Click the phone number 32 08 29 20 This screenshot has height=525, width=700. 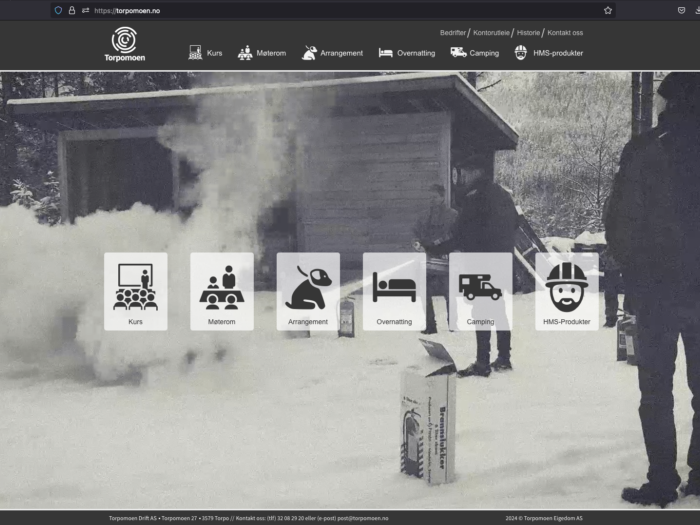pos(291,518)
